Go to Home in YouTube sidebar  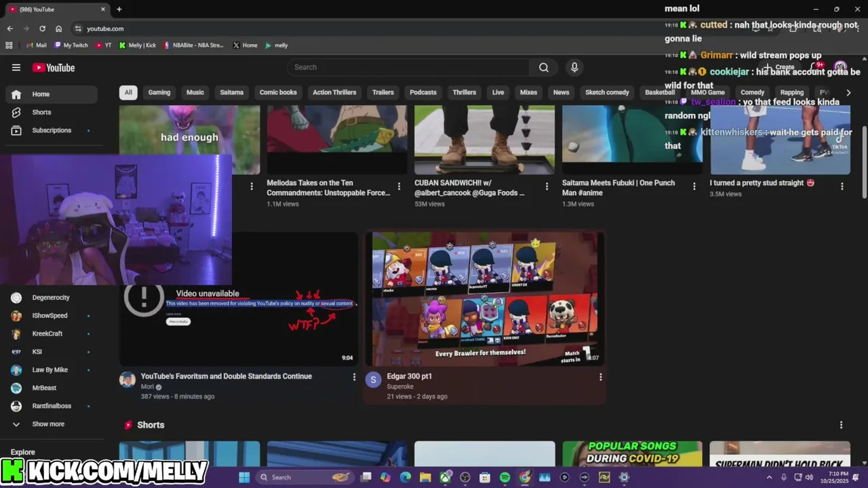[52, 94]
